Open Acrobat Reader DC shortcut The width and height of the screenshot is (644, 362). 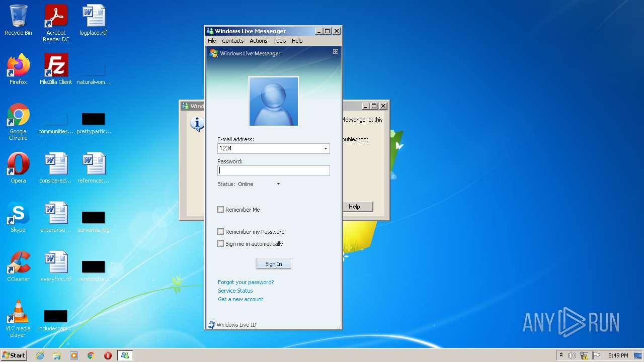click(x=56, y=23)
